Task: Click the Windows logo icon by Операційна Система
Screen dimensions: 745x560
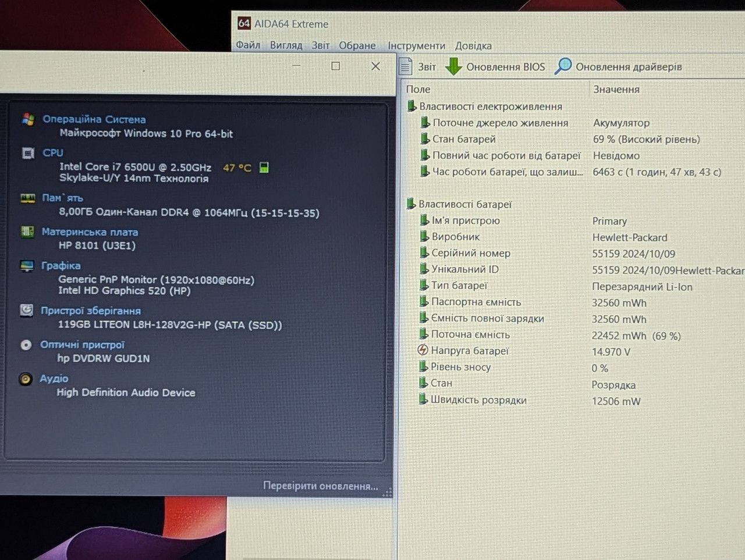Action: [x=28, y=119]
